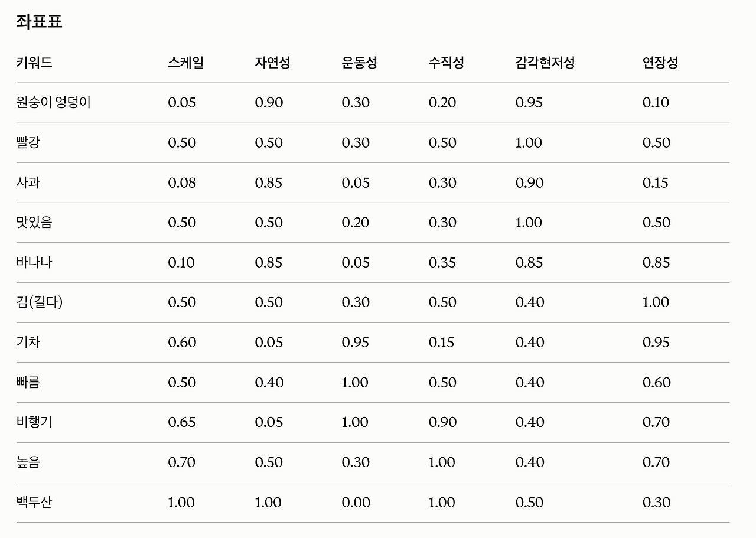Click the 김(길다) keyword cell

click(x=40, y=302)
